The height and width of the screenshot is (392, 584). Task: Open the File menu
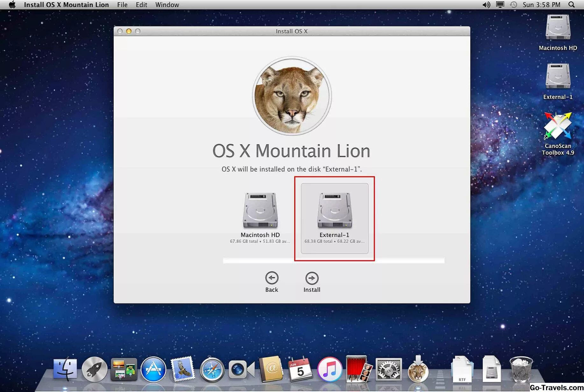122,5
